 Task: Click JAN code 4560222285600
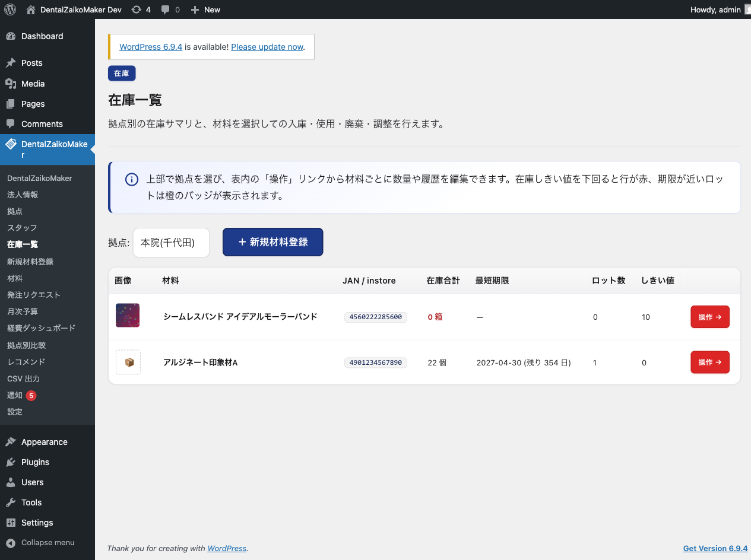pyautogui.click(x=376, y=317)
